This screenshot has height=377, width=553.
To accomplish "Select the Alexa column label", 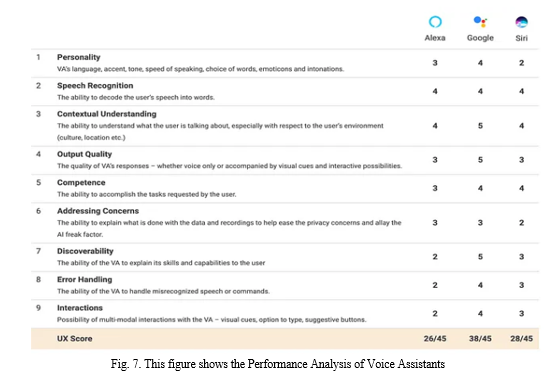I will click(x=435, y=38).
